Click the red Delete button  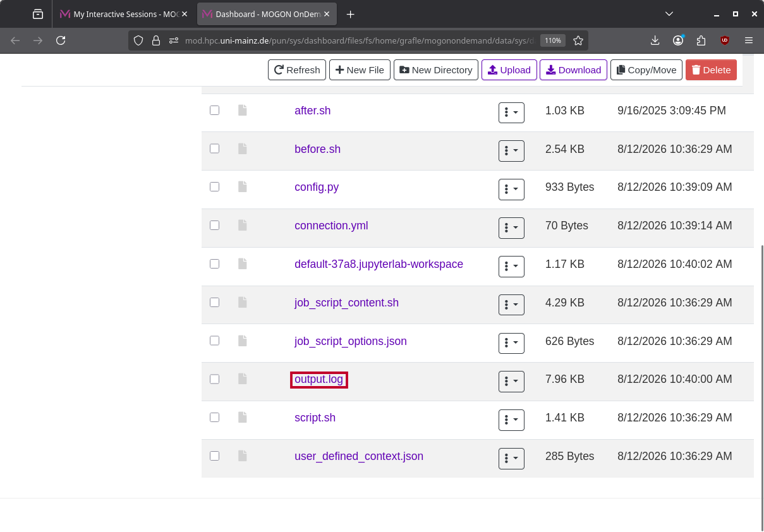coord(711,70)
